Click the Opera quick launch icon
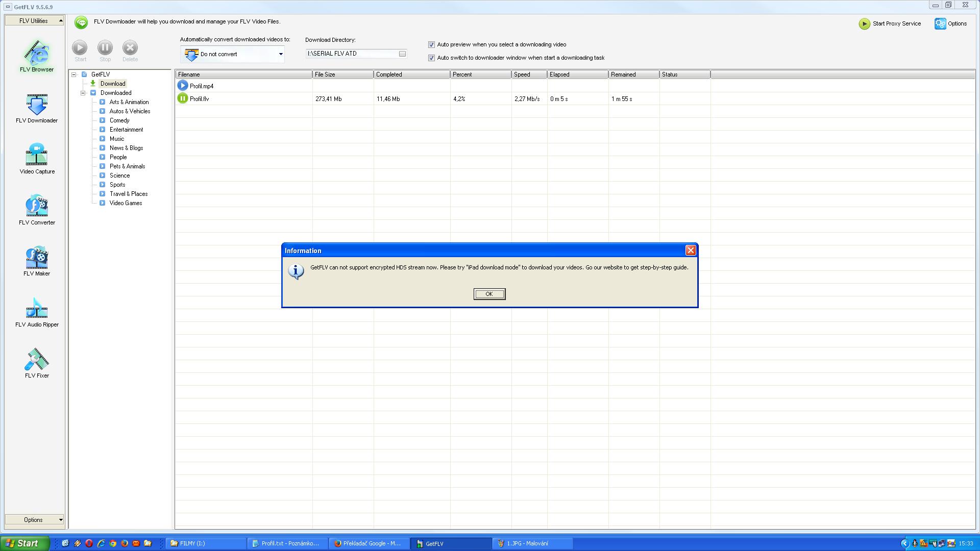980x551 pixels. tap(89, 543)
